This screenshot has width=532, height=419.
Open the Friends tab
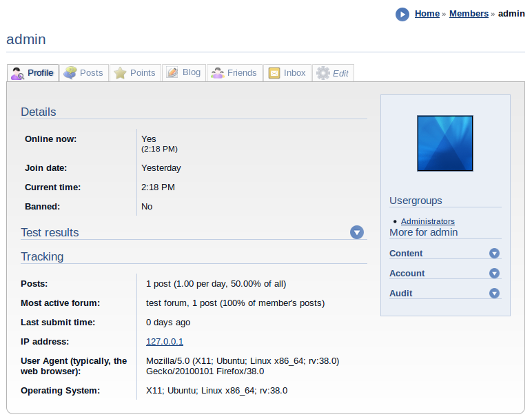pyautogui.click(x=235, y=73)
